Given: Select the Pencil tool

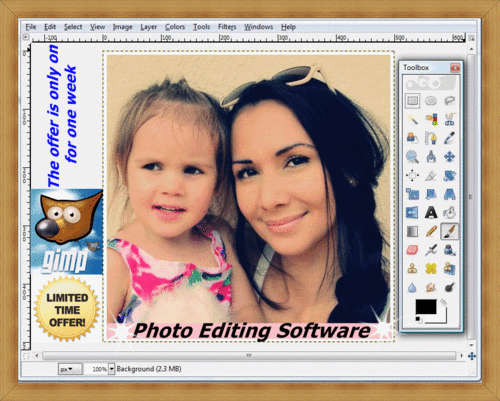Looking at the screenshot, I should click(x=431, y=231).
